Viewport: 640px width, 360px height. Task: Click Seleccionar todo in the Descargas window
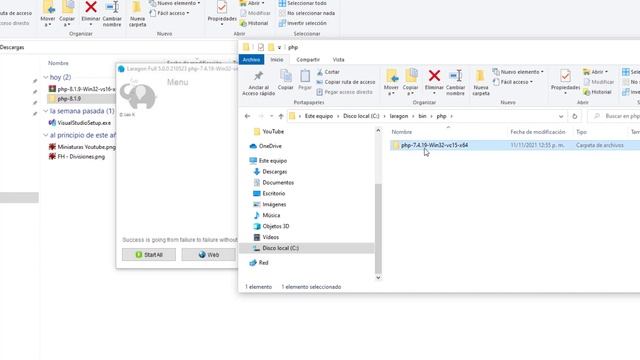pyautogui.click(x=302, y=3)
